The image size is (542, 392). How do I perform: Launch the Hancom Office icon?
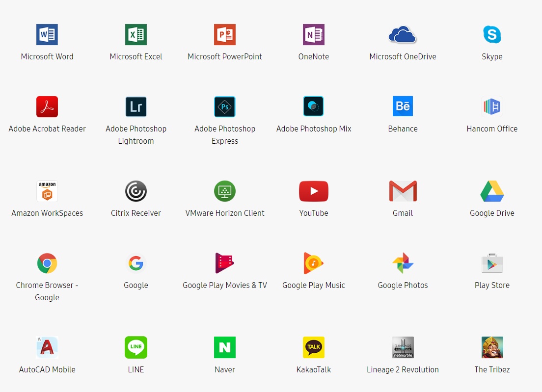pos(492,106)
